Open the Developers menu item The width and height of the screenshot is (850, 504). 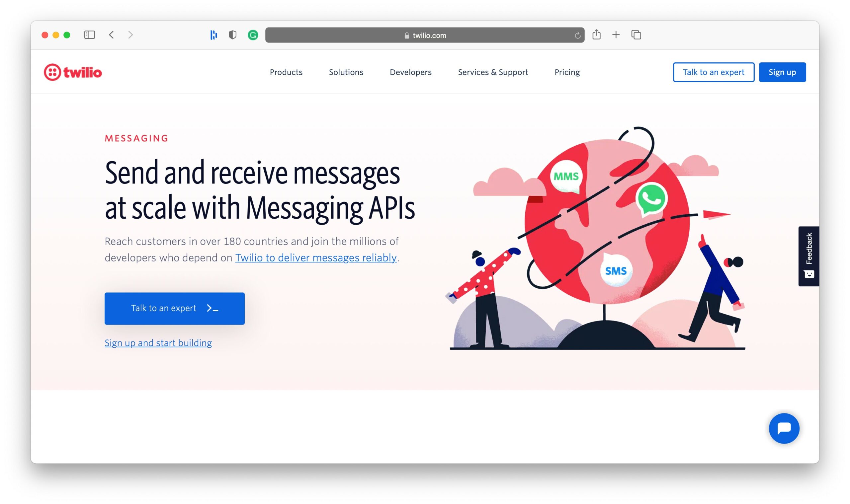point(411,72)
